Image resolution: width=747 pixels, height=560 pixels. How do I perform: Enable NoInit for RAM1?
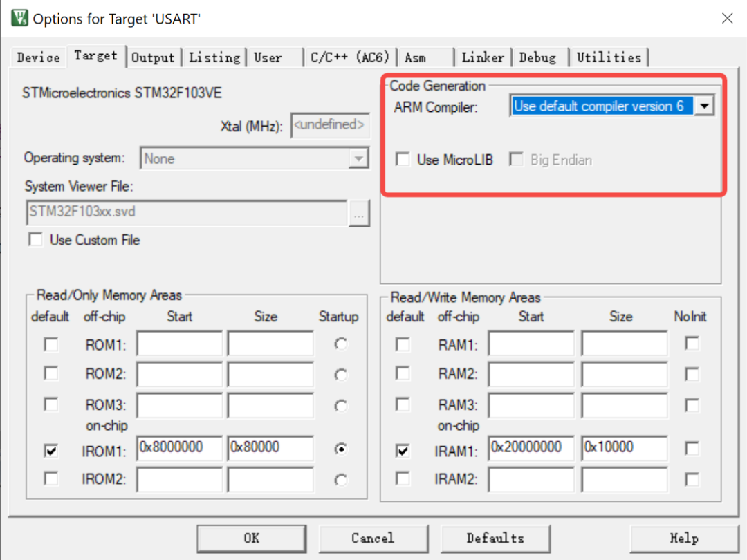[692, 344]
